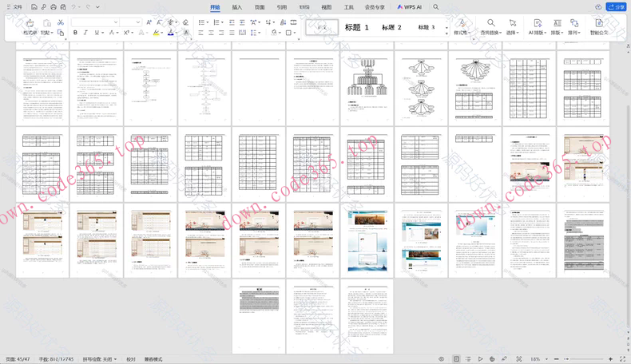This screenshot has width=631, height=364.
Task: Click the 校对 proofreading button in status bar
Action: (x=131, y=359)
